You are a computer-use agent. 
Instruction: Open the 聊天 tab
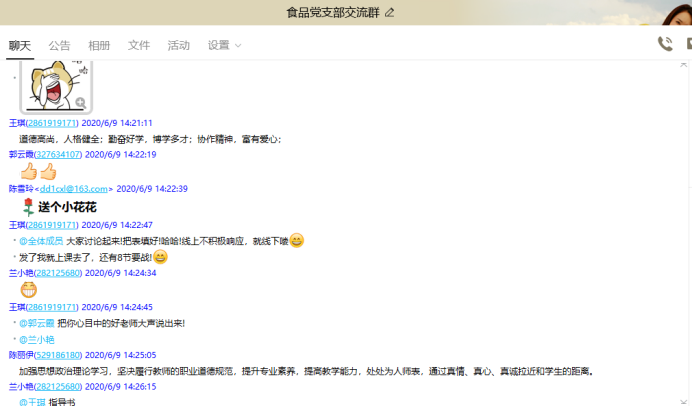click(x=20, y=45)
